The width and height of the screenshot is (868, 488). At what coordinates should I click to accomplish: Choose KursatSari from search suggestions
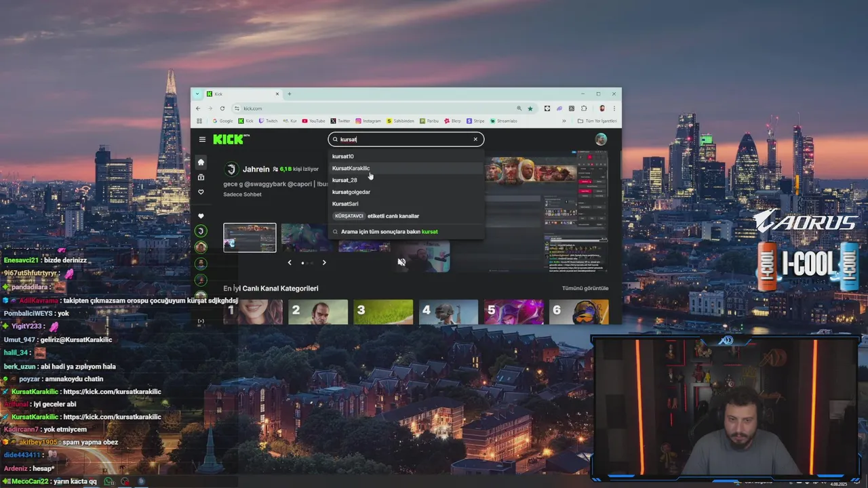(406, 203)
